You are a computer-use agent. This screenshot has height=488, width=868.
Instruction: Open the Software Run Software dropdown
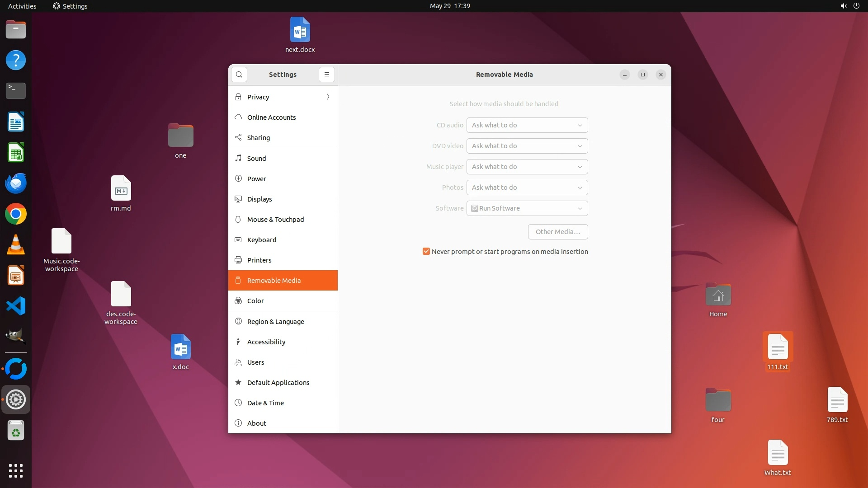pos(527,208)
